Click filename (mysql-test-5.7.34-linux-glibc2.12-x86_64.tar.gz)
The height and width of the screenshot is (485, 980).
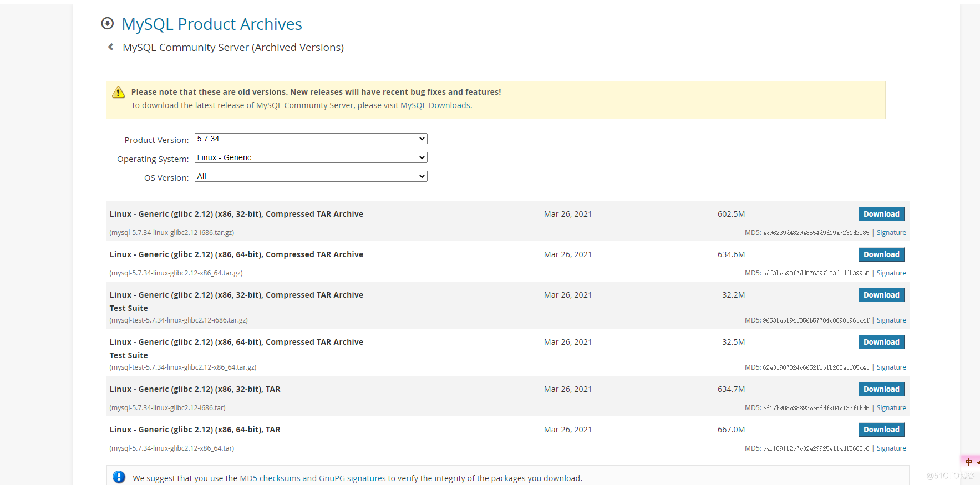click(183, 367)
